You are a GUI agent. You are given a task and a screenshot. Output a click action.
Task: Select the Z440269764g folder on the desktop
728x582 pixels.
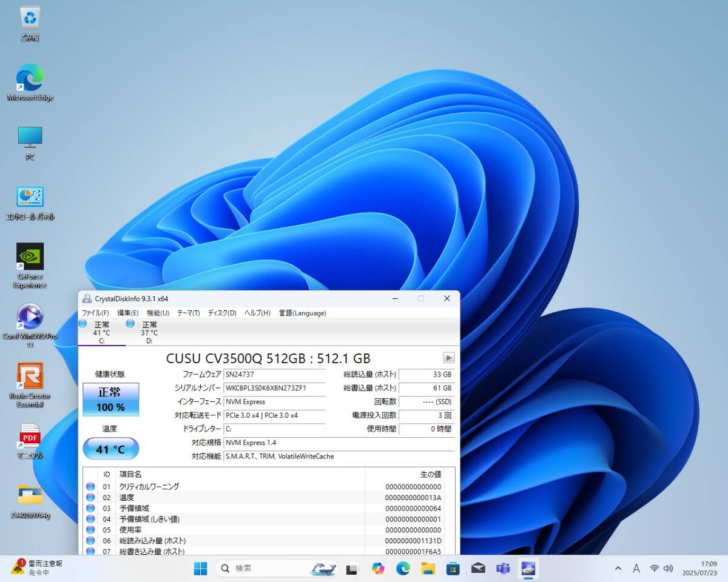(30, 502)
